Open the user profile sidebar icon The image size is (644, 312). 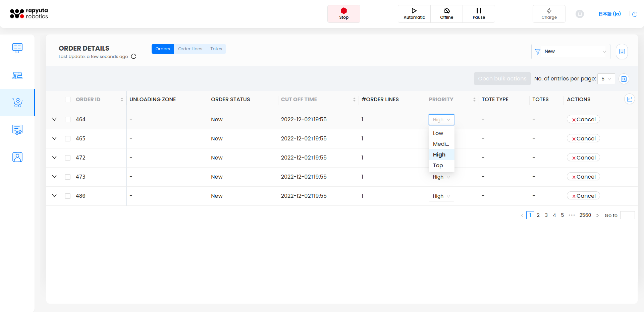tap(17, 157)
